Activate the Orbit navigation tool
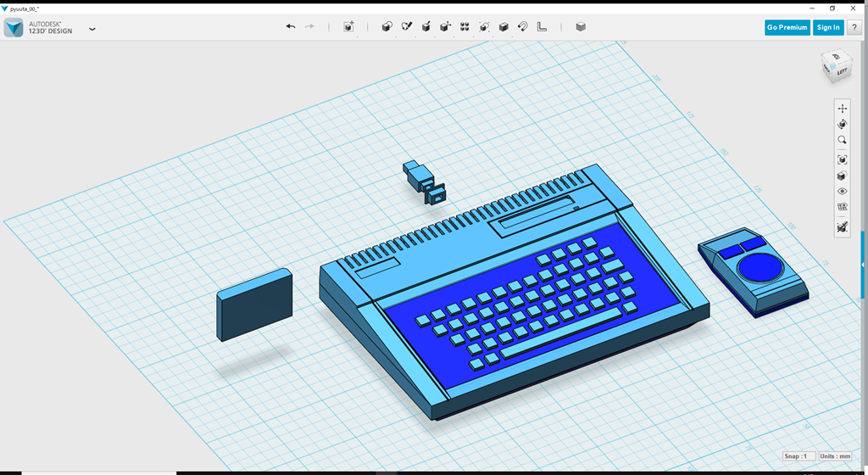The height and width of the screenshot is (475, 868). pos(842,124)
